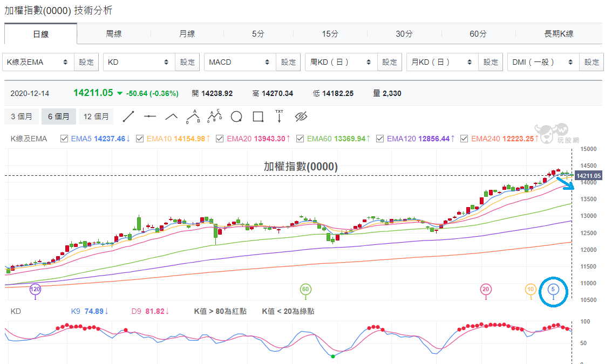Select the ABC three-point wave tool
The width and height of the screenshot is (605, 364).
point(193,116)
